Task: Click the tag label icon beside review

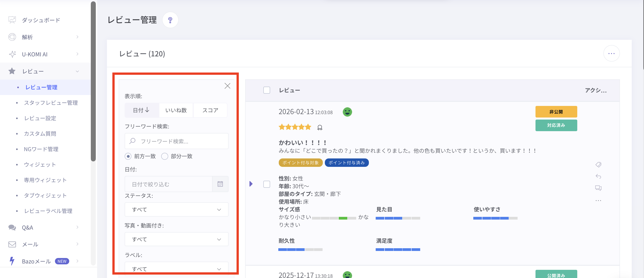Action: pyautogui.click(x=598, y=165)
